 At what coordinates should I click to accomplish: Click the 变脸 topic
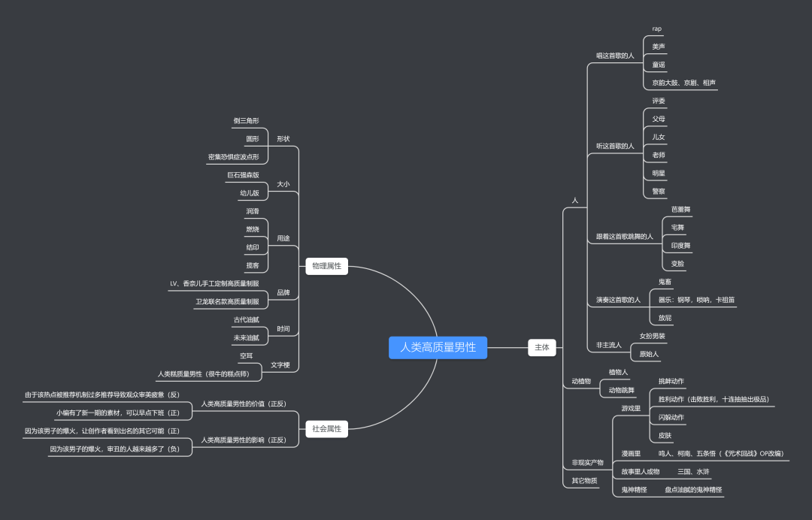pyautogui.click(x=677, y=264)
